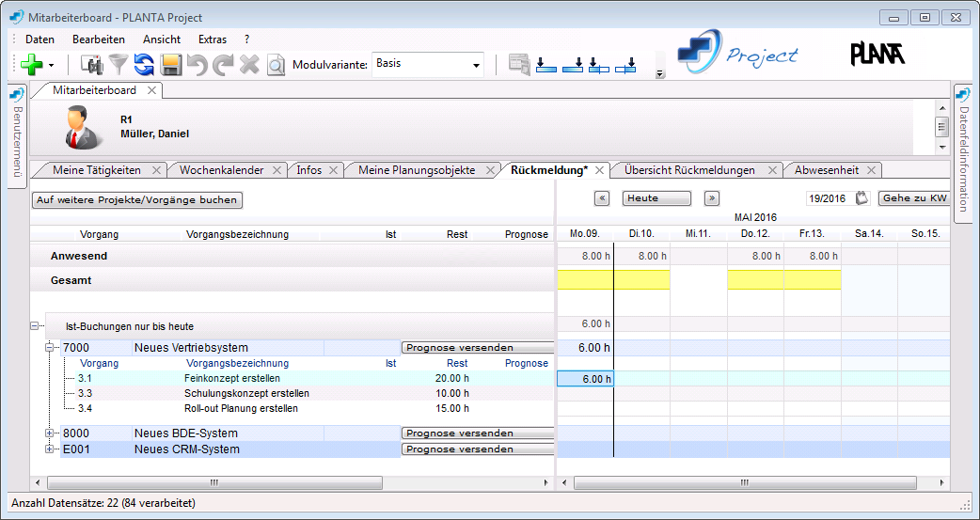980x520 pixels.
Task: Collapse the Ist-Buchungen nur bis heute group
Action: point(35,325)
